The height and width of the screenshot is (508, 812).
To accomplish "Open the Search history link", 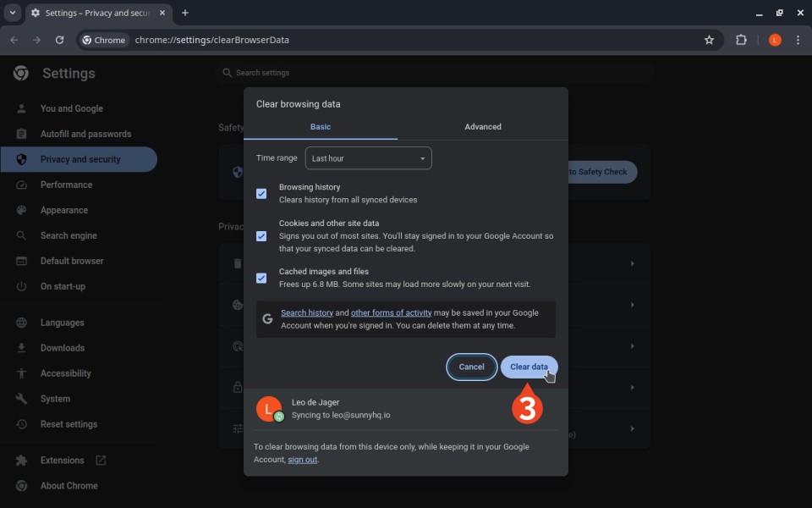I will [306, 313].
